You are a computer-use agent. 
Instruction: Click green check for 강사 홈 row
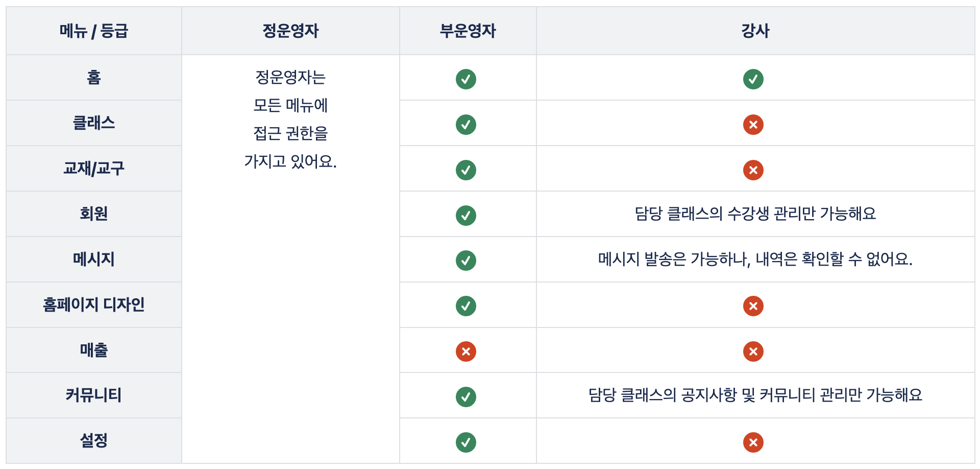[753, 79]
